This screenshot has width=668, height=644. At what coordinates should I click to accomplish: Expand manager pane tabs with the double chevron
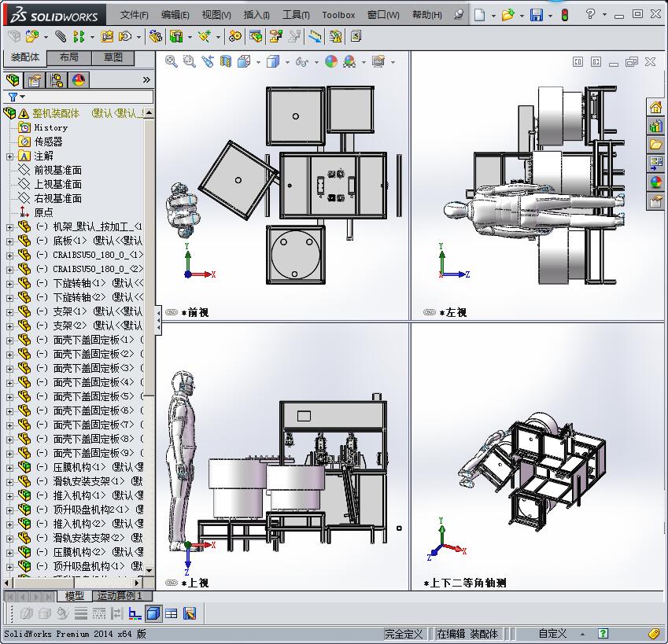pos(146,80)
